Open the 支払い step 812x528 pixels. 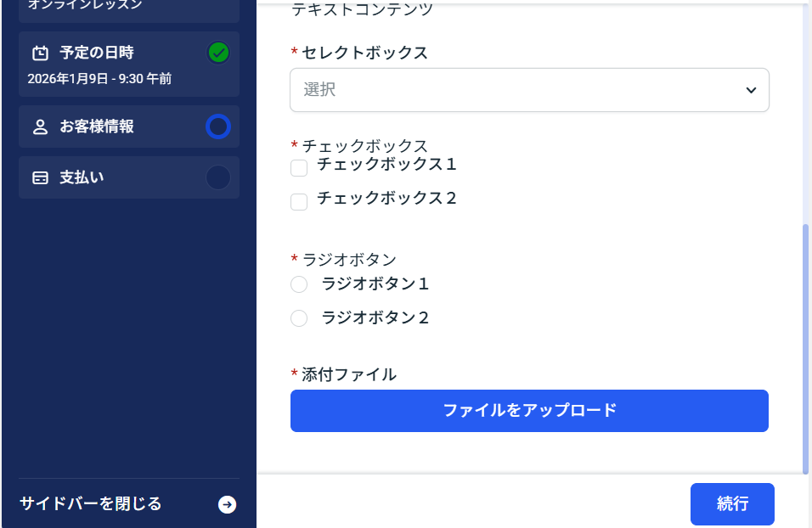[x=82, y=178]
